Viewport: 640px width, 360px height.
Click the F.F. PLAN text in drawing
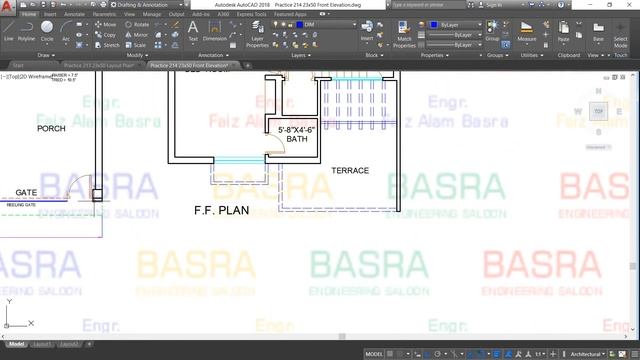coord(222,211)
